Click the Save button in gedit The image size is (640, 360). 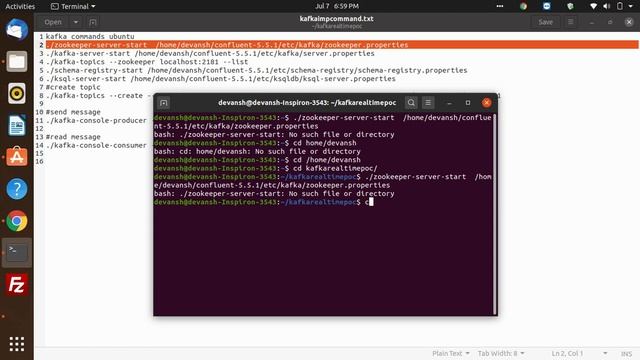click(545, 22)
